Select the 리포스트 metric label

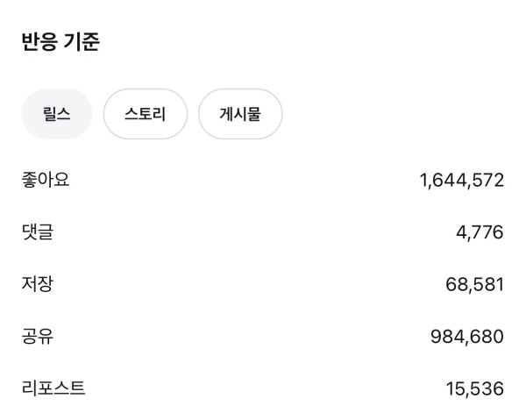[53, 388]
